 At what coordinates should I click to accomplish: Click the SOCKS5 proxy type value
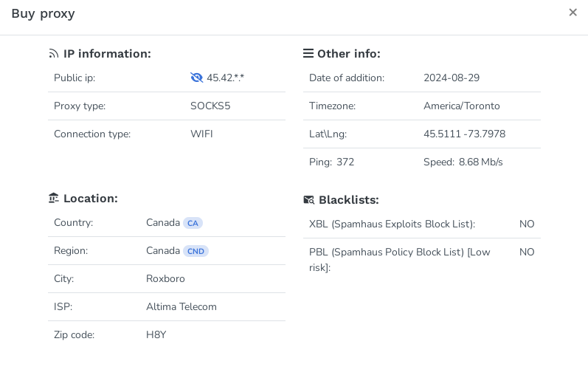click(210, 106)
